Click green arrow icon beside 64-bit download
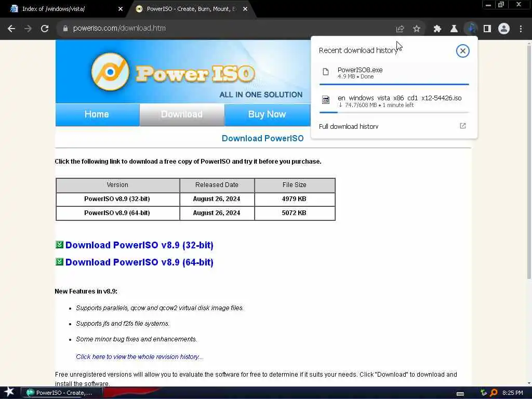The height and width of the screenshot is (399, 532). click(59, 262)
